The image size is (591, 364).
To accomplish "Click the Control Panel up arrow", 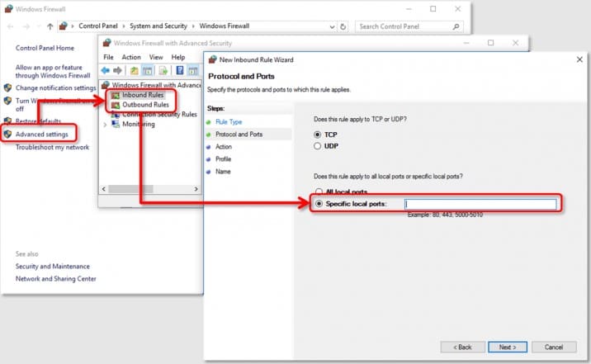I will coord(50,26).
